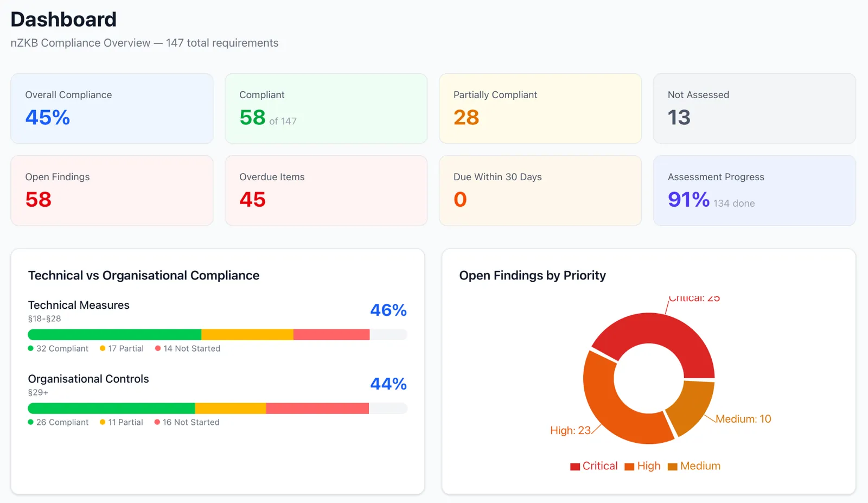Toggle the High legend swatch
Screen dimensions: 868x503
(629, 467)
